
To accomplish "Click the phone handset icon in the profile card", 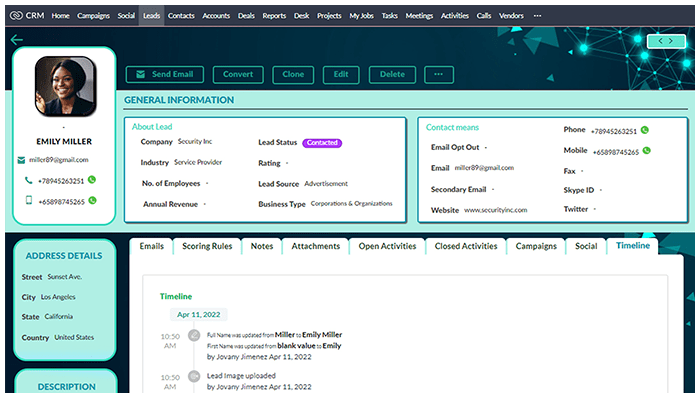I will [29, 180].
